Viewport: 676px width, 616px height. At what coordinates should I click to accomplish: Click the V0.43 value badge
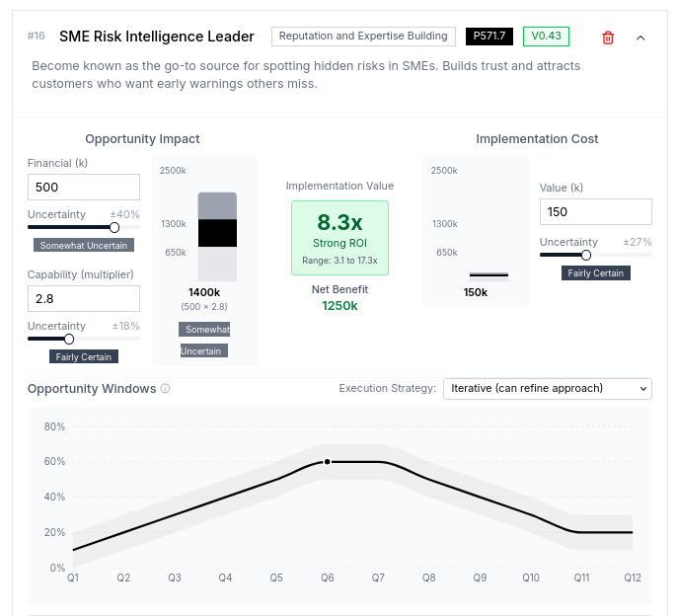(x=546, y=37)
